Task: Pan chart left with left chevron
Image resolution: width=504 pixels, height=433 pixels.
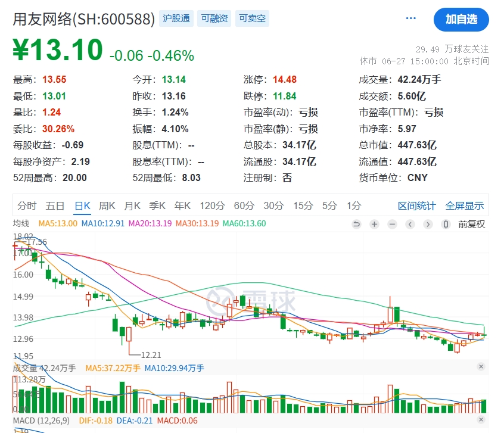Action: 410,224
